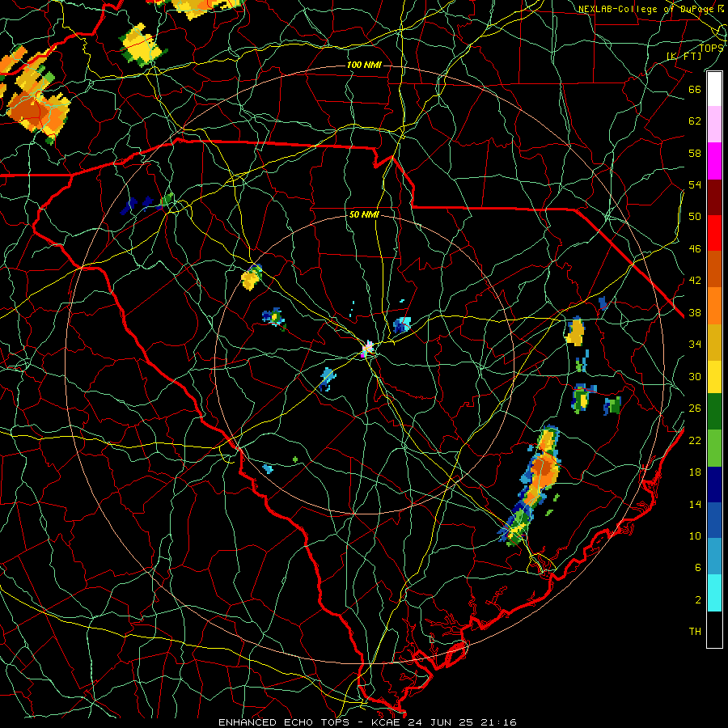This screenshot has height=728, width=728.
Task: Click the '2' legend value
Action: point(698,600)
